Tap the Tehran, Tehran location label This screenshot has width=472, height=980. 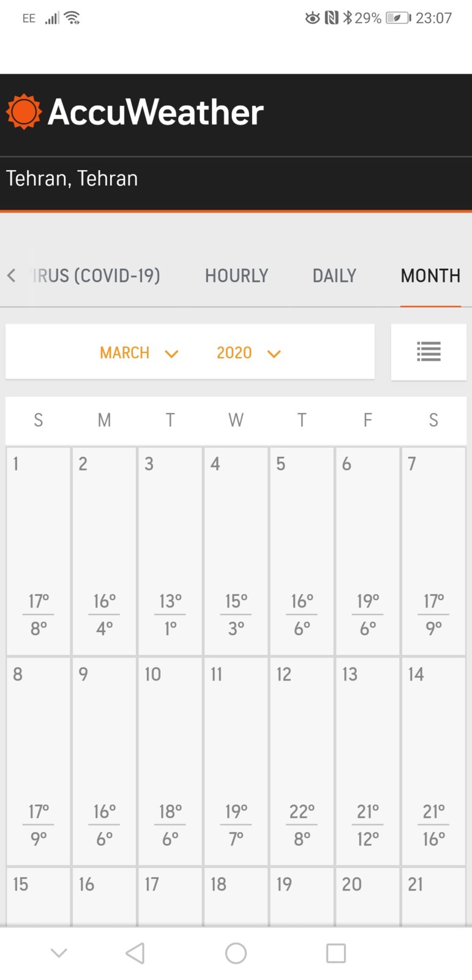click(71, 178)
